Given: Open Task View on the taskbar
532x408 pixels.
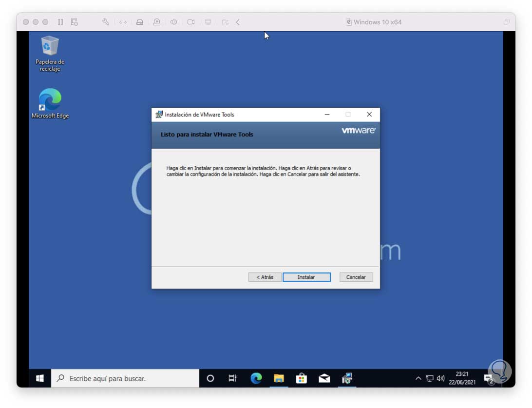Looking at the screenshot, I should pyautogui.click(x=233, y=378).
